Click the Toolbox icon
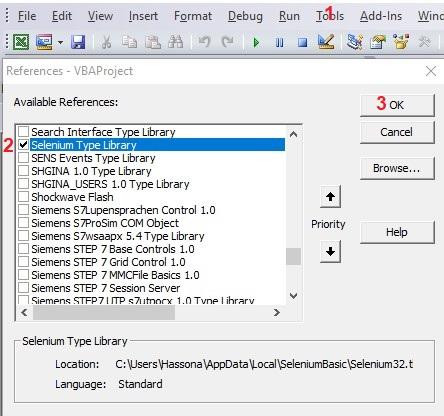444x416 pixels. (x=424, y=42)
